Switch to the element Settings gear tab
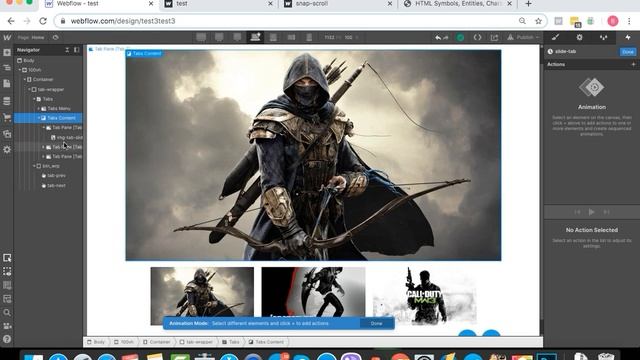 pyautogui.click(x=579, y=38)
